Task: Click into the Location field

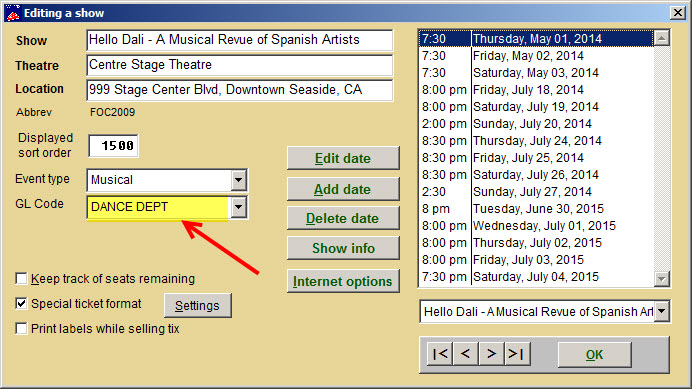Action: click(240, 90)
